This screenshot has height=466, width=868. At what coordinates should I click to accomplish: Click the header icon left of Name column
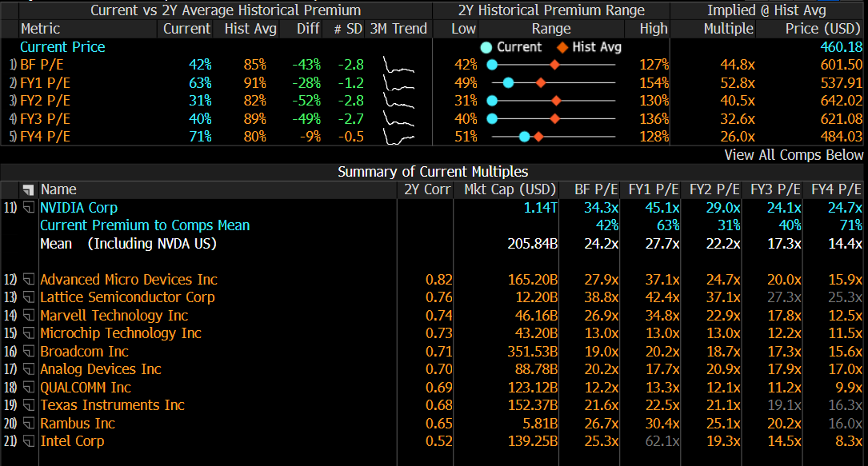click(x=28, y=190)
